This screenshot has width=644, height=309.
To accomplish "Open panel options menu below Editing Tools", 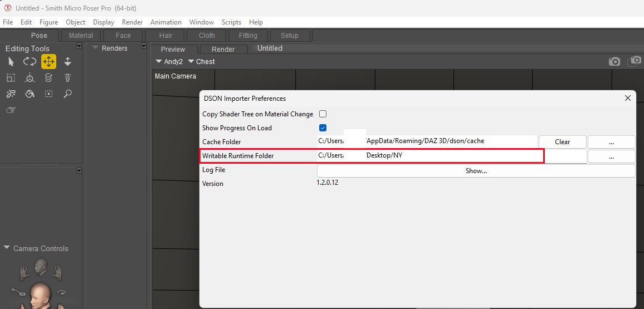I will 79,170.
